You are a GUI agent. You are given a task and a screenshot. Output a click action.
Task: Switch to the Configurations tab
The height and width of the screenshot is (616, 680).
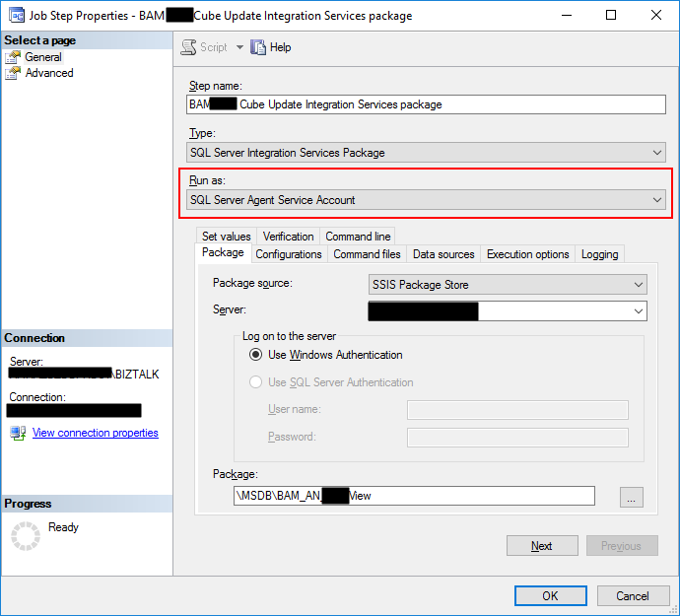[x=289, y=254]
